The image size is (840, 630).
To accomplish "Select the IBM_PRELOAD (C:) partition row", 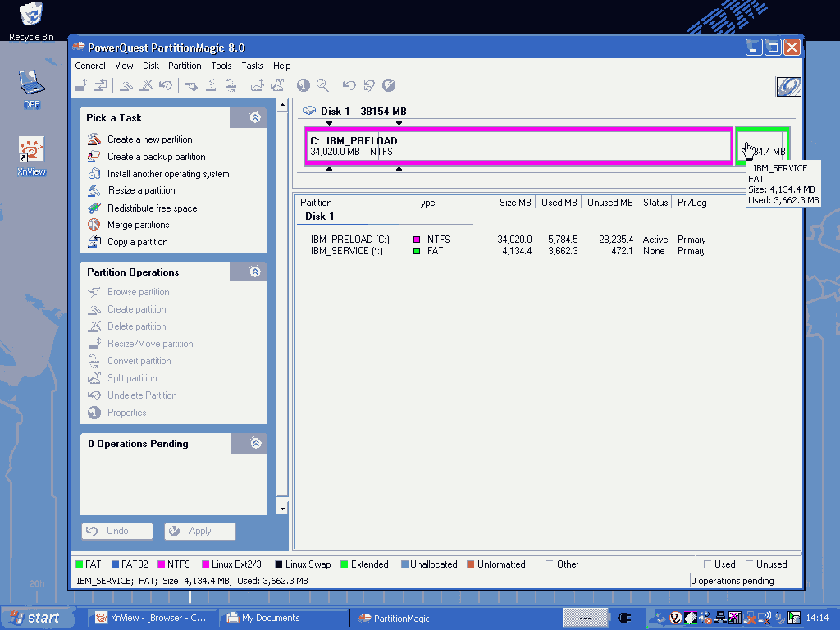I will (349, 240).
